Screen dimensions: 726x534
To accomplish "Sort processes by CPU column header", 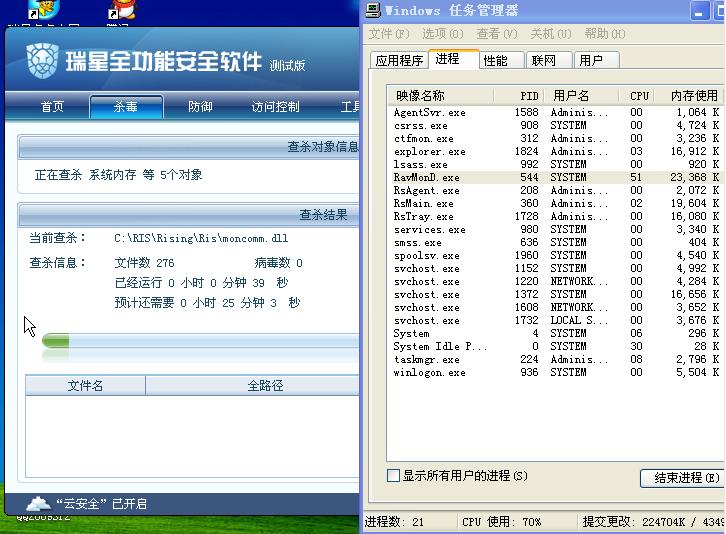I will pyautogui.click(x=637, y=96).
